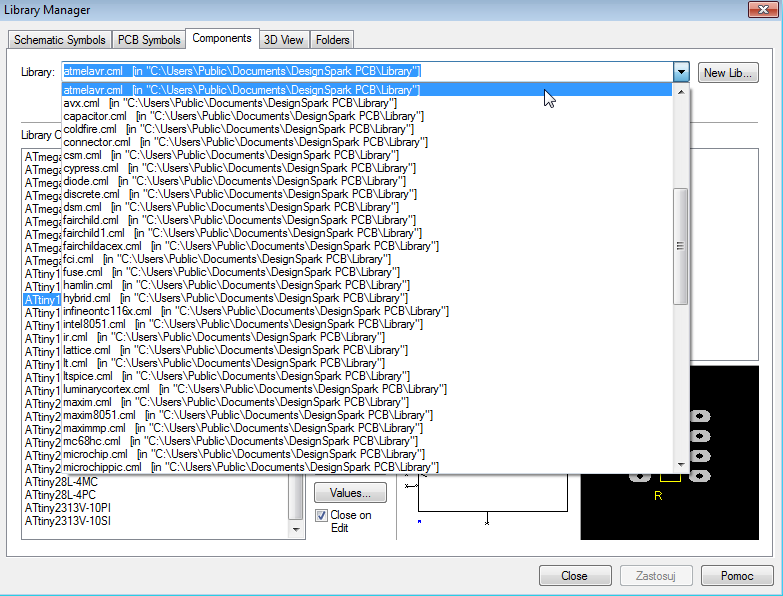Choose fci.cml library entry

click(367, 259)
